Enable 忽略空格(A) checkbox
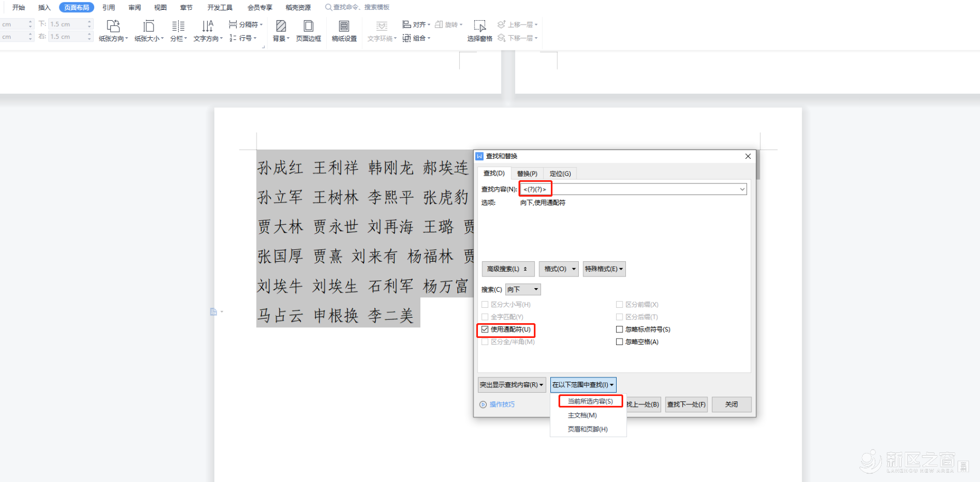Viewport: 980px width, 482px height. (x=619, y=342)
